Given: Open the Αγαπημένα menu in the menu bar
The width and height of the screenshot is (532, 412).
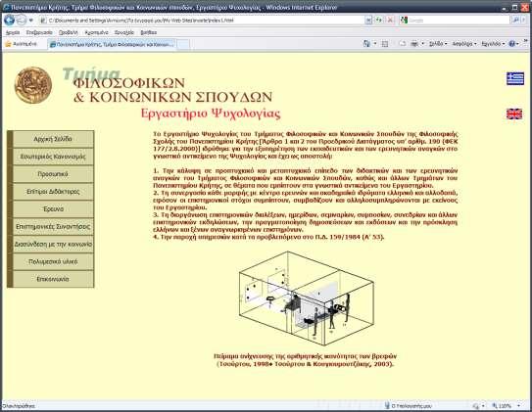Looking at the screenshot, I should [96, 32].
